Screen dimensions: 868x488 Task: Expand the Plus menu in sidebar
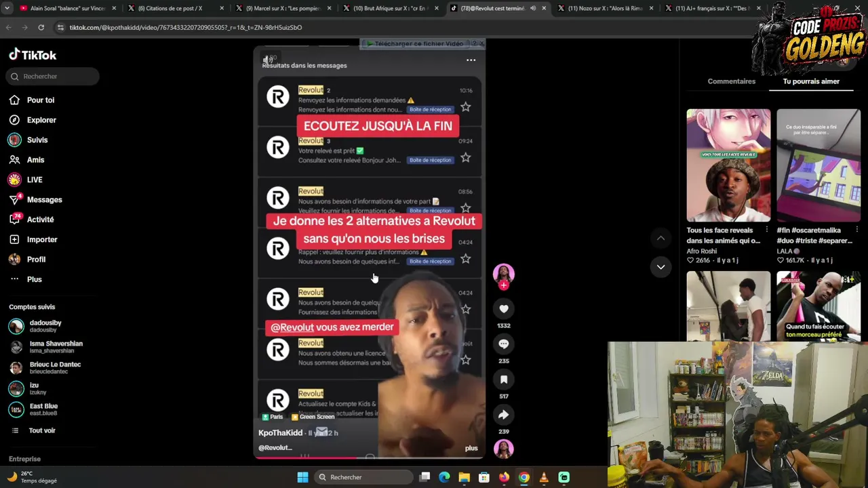pyautogui.click(x=34, y=279)
